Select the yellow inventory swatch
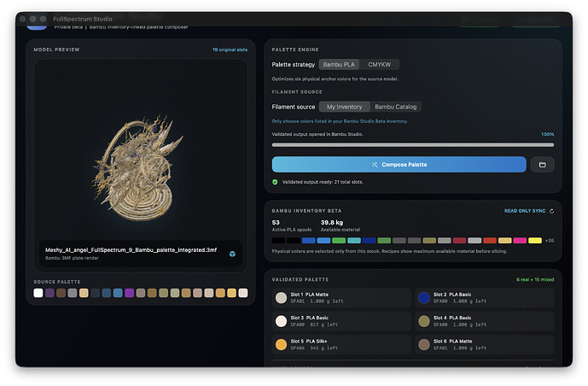This screenshot has width=588, height=386. [x=535, y=241]
